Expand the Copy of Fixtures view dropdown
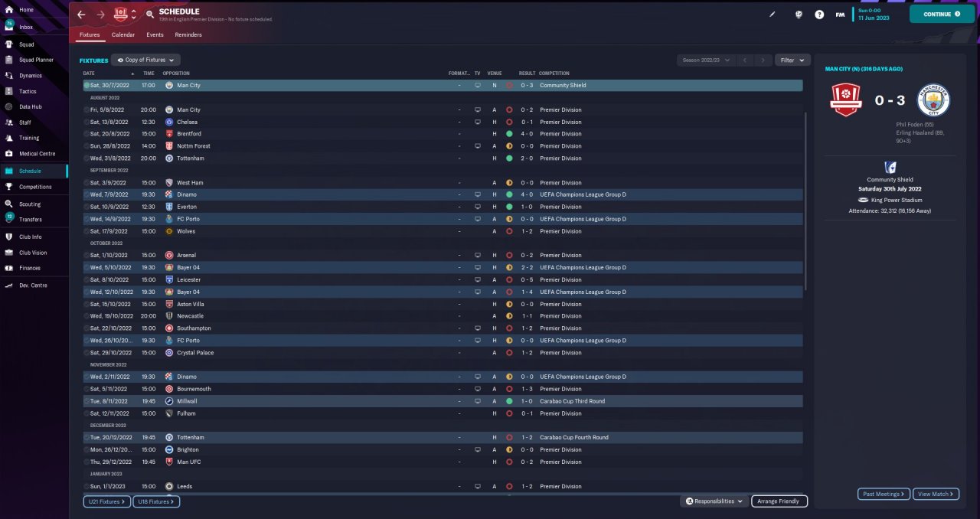The width and height of the screenshot is (980, 519). pos(145,60)
